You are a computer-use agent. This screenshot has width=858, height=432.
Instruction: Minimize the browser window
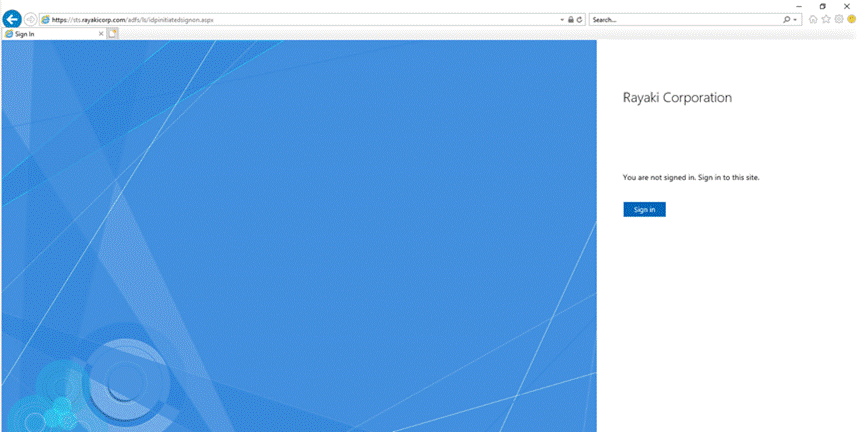(x=799, y=6)
